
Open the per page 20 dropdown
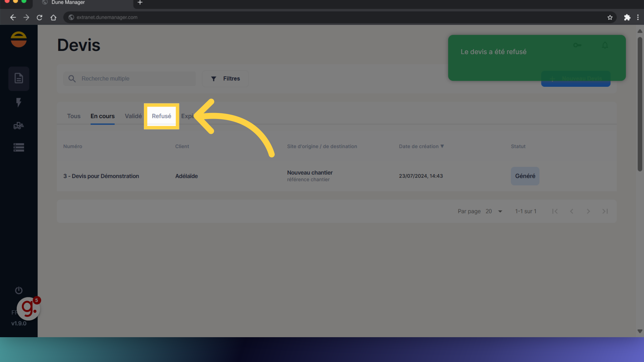(494, 211)
